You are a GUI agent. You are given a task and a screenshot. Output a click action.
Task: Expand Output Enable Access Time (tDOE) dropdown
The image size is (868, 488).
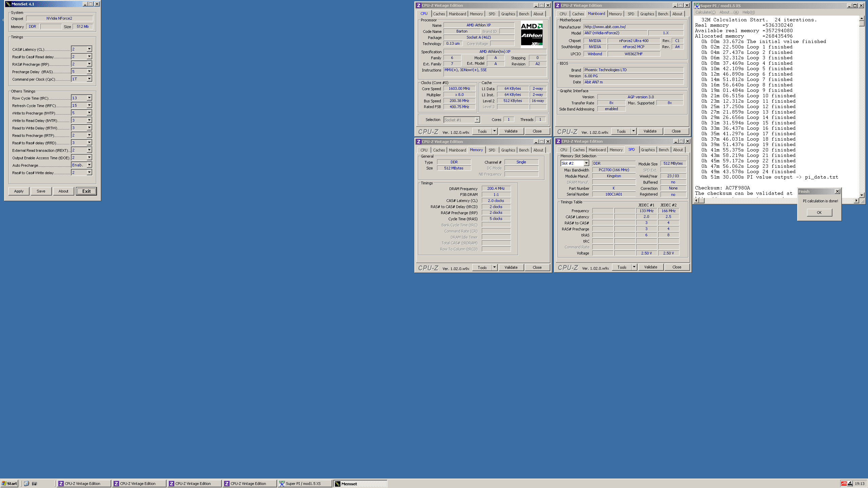[x=89, y=158]
